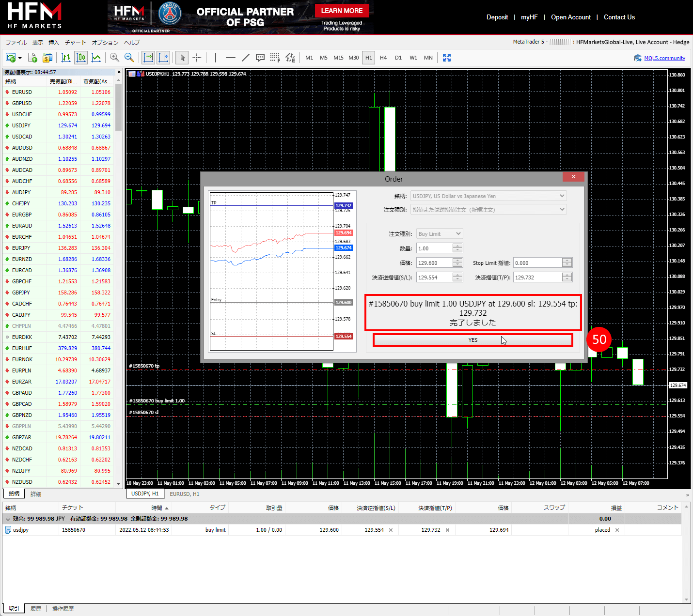Zoom out of the chart

click(129, 58)
